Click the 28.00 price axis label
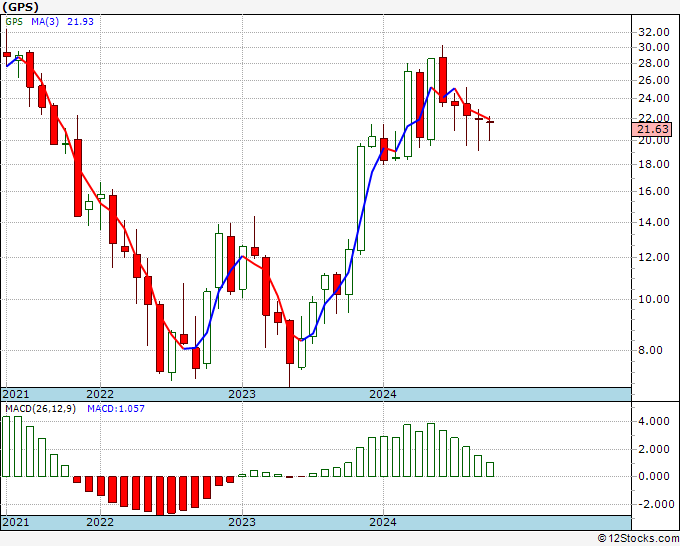Viewport: 680px width, 546px height. pos(654,63)
